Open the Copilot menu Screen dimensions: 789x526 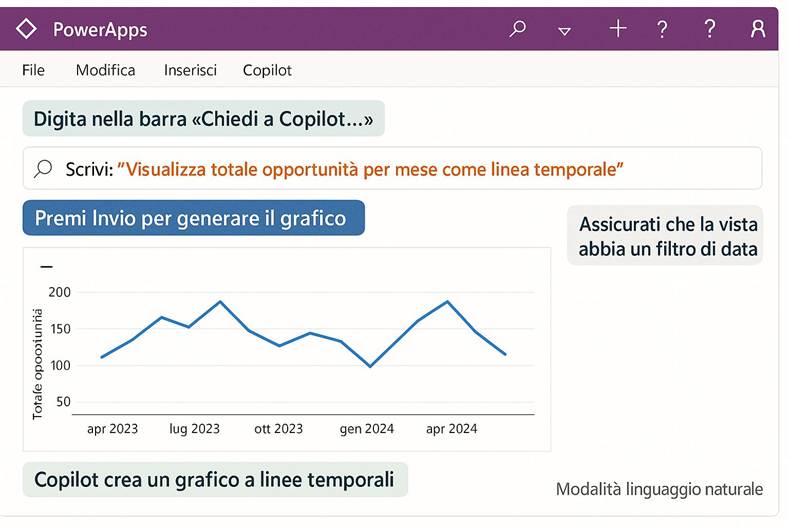pos(267,70)
